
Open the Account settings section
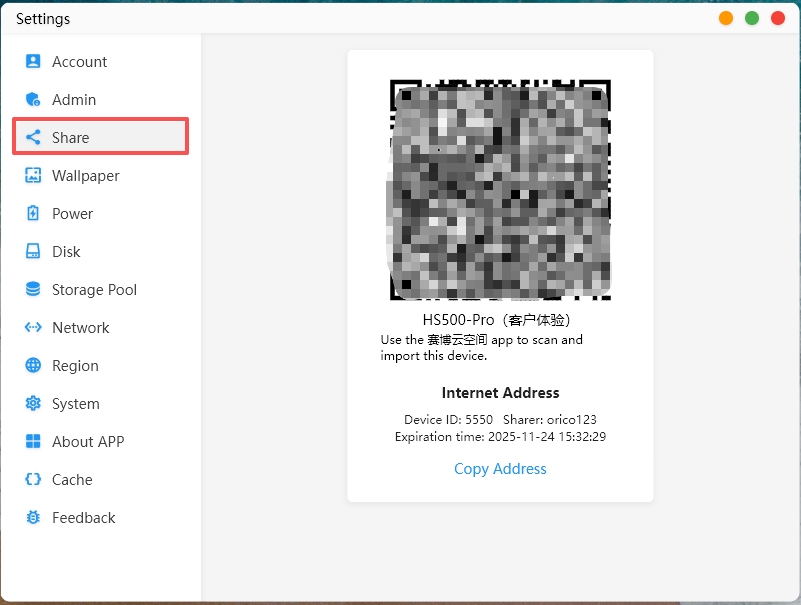tap(101, 61)
